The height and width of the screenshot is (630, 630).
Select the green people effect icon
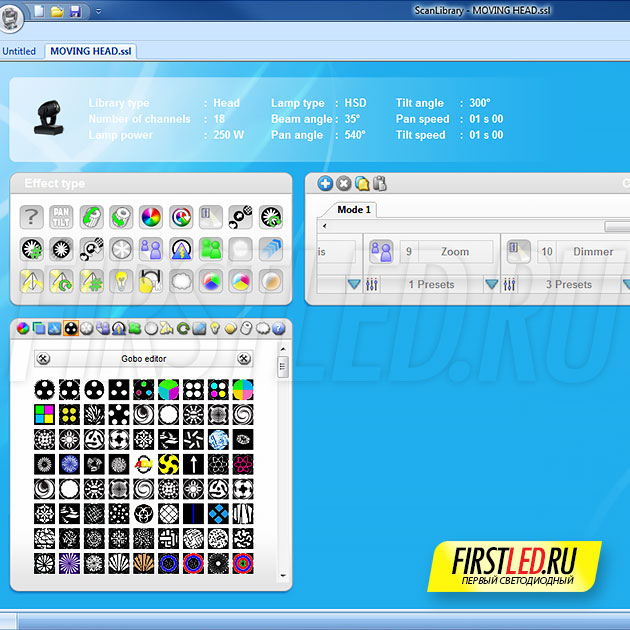click(210, 248)
